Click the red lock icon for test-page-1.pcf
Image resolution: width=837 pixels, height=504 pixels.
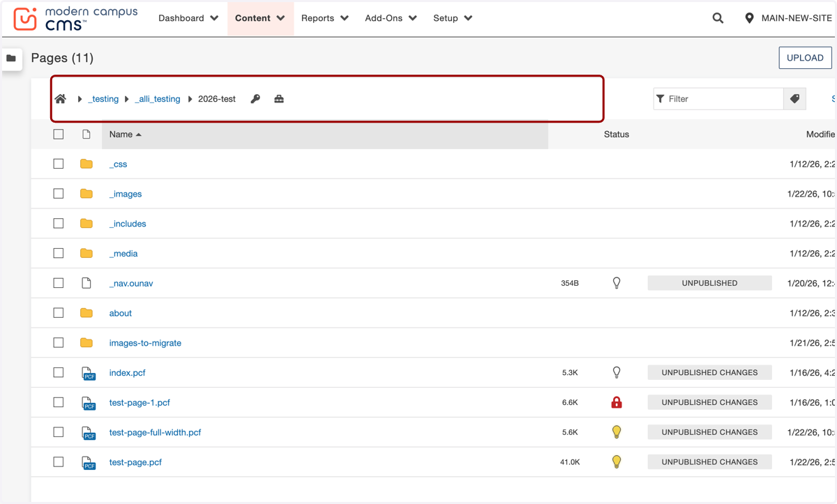pos(617,402)
